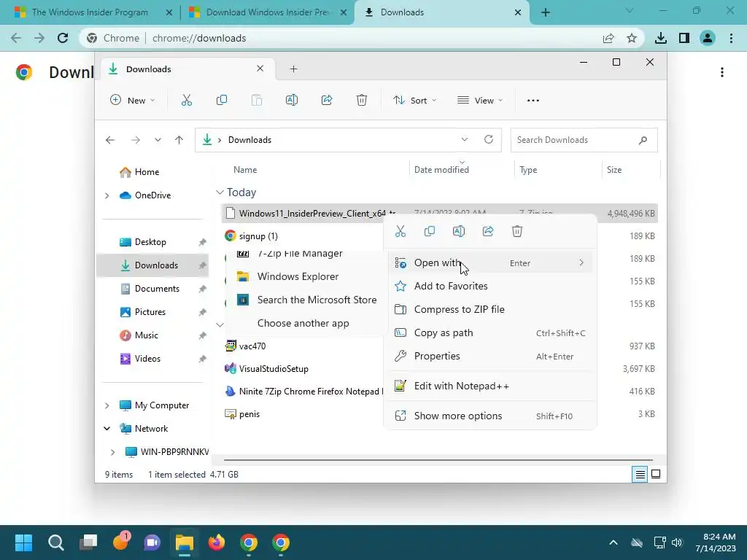Click the Share icon in the context menu
Screen dimensions: 747x560
(488, 231)
